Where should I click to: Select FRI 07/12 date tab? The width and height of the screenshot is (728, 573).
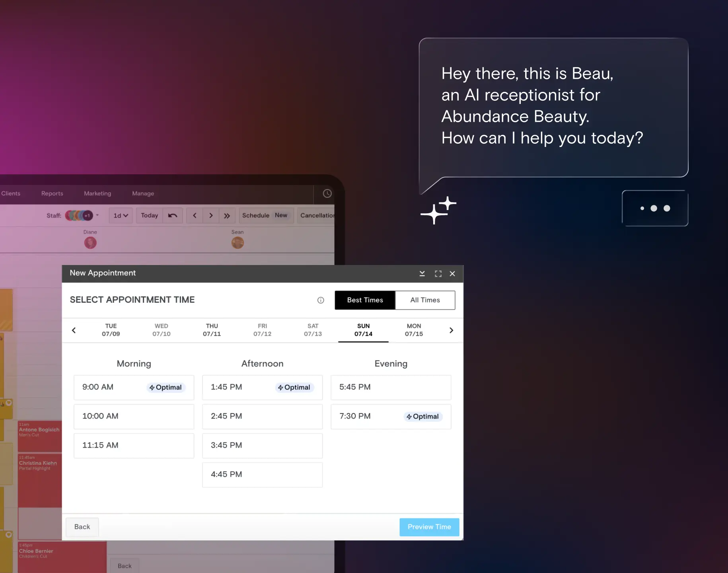(x=263, y=330)
